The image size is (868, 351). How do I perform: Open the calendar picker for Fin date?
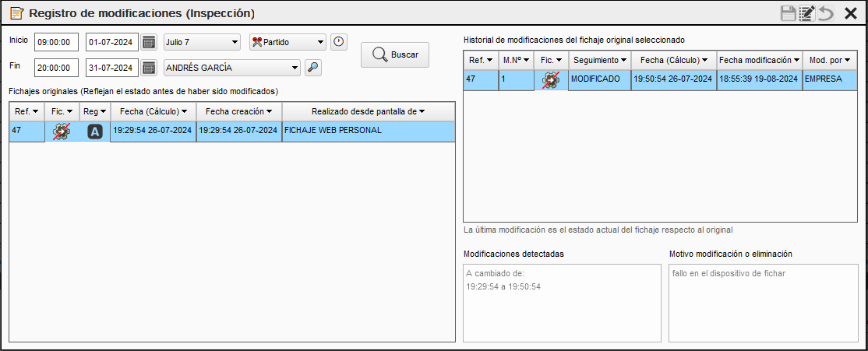(x=149, y=68)
